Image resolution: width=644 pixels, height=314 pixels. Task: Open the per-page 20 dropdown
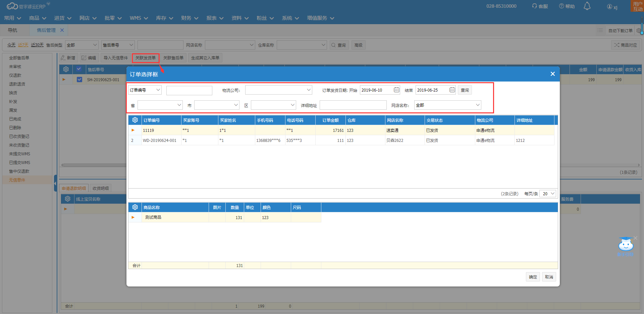click(x=548, y=194)
